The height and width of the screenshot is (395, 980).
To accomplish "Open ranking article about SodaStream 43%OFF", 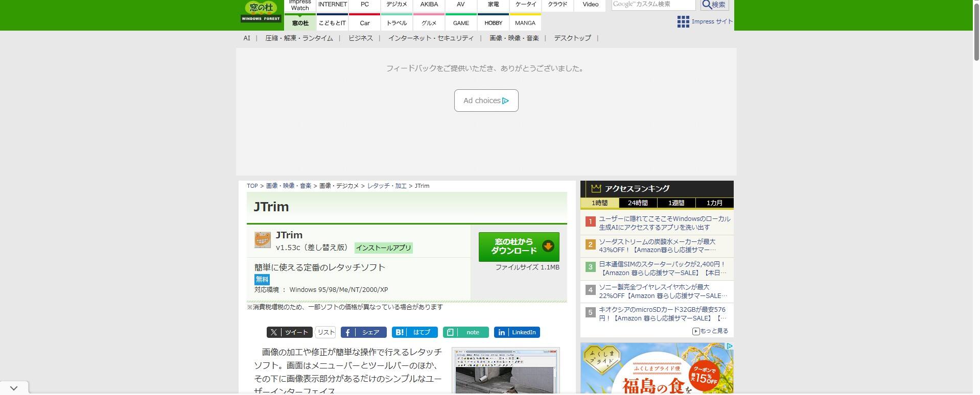I will point(658,245).
